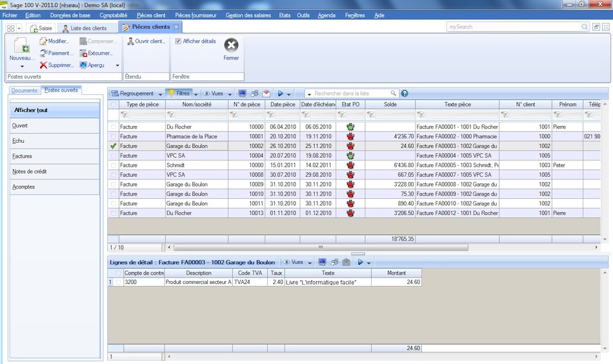Image resolution: width=613 pixels, height=364 pixels.
Task: Tick the checkbox for invoice 10009 row
Action: tap(114, 184)
